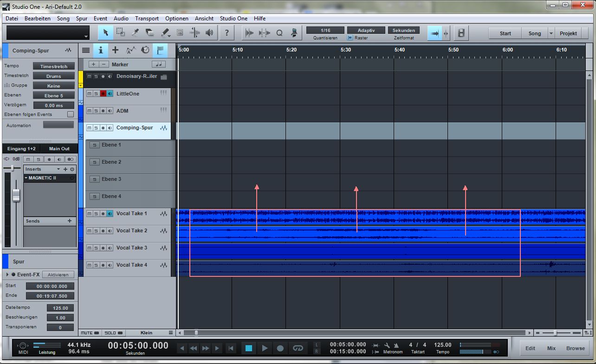Screen dimensions: 596x364
Task: Open the Datei menu
Action: pos(12,19)
